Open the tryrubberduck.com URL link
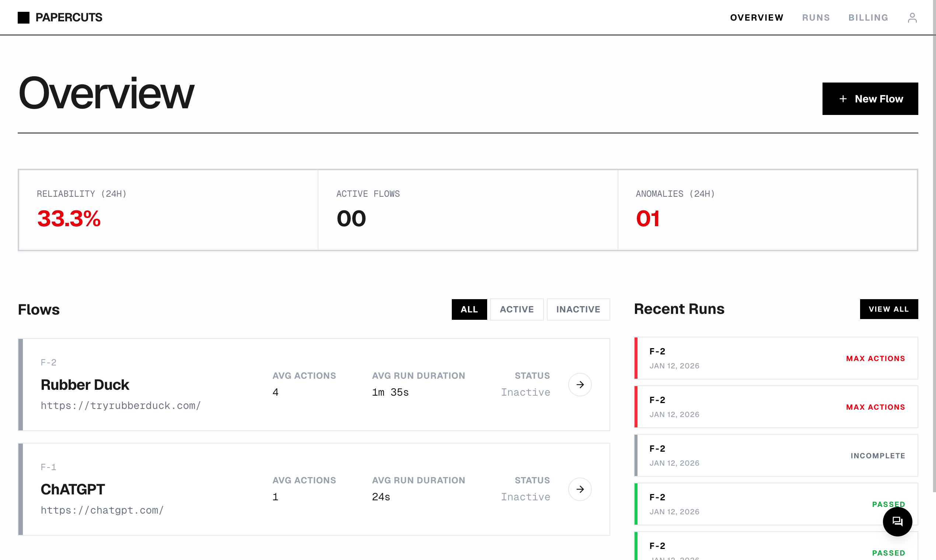 121,406
